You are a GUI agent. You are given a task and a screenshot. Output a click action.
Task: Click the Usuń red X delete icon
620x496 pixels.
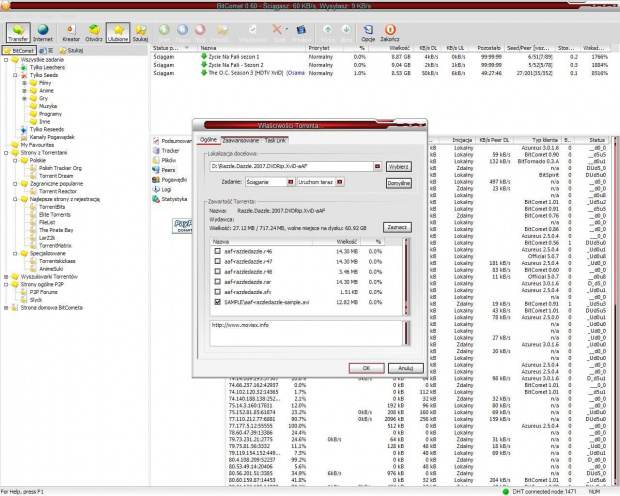click(277, 30)
